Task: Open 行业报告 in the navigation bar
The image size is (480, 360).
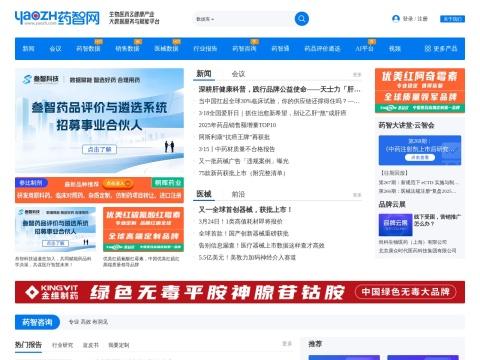Action: 205,49
